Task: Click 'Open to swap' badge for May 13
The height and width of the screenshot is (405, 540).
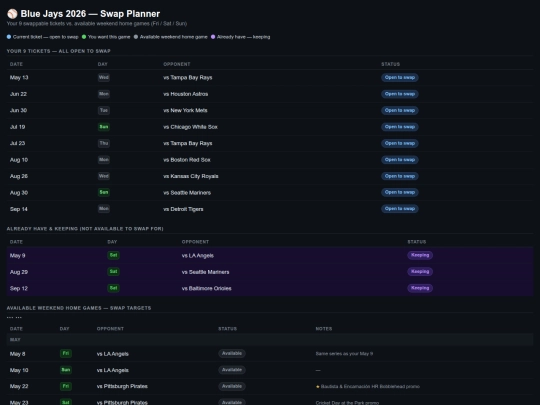Action: click(399, 77)
